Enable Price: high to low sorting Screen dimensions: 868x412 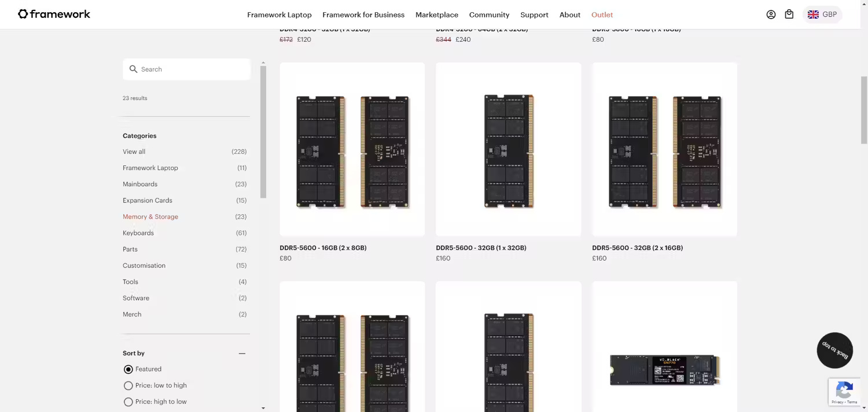coord(128,402)
